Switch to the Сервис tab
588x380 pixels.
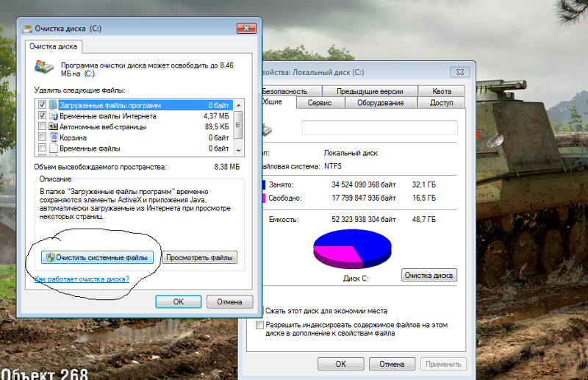click(x=320, y=103)
